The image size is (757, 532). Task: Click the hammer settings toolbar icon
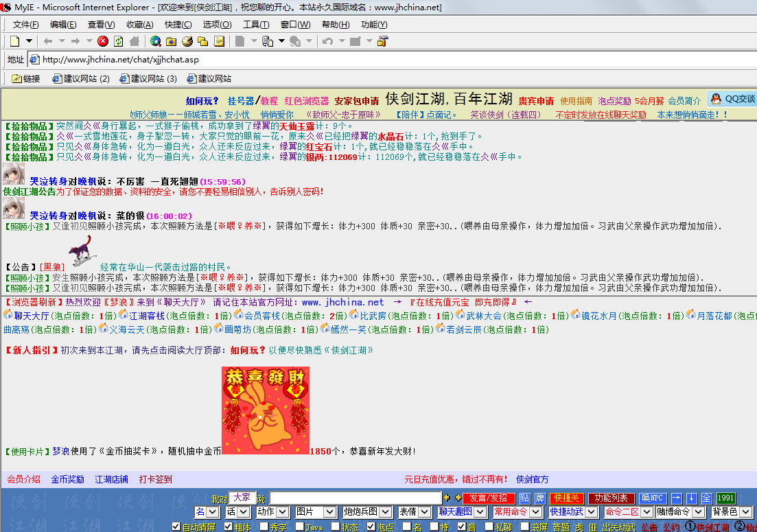pos(383,41)
